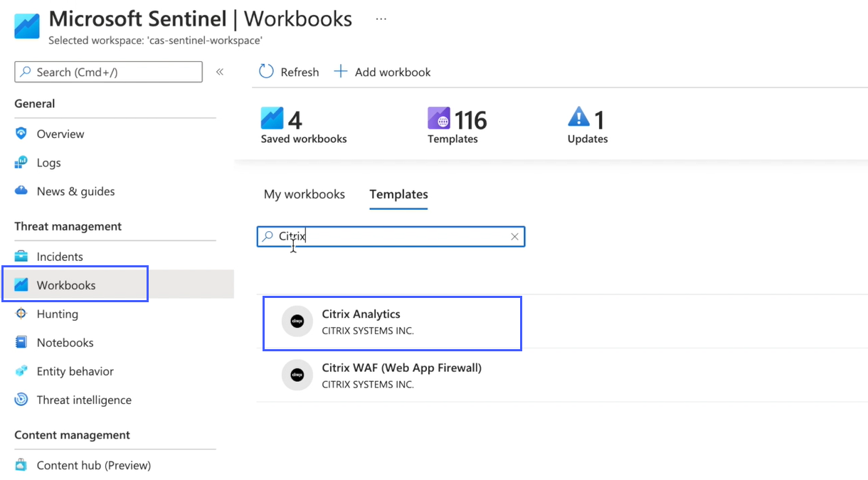The image size is (868, 480).
Task: Open Logs via its sidebar icon
Action: tap(21, 163)
